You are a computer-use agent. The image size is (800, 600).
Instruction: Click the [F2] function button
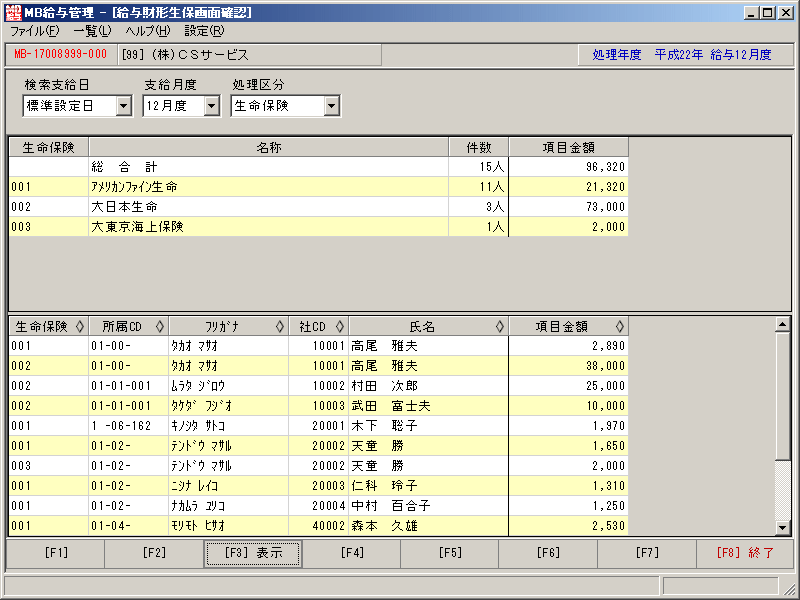(x=154, y=554)
